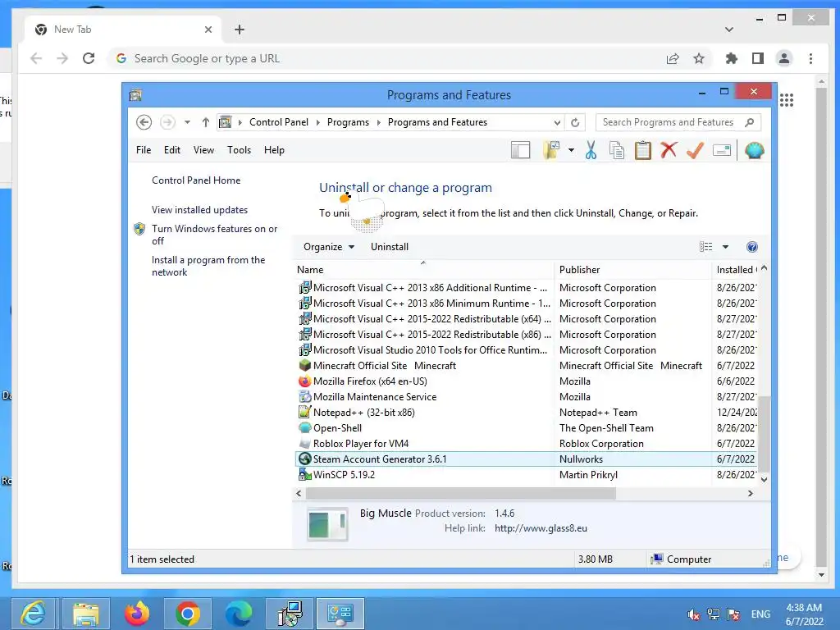The height and width of the screenshot is (630, 840).
Task: Open the glass8.eu help link
Action: click(541, 528)
